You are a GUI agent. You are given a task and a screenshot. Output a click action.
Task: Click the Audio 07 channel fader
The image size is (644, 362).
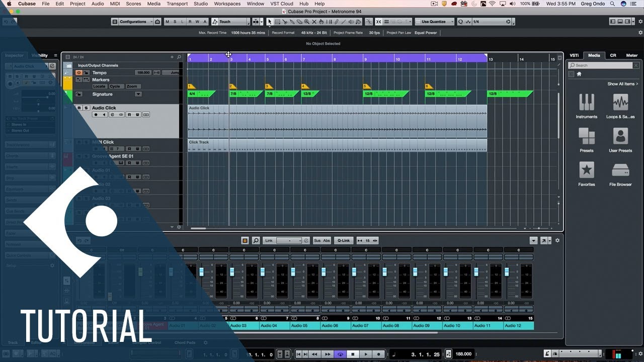354,271
